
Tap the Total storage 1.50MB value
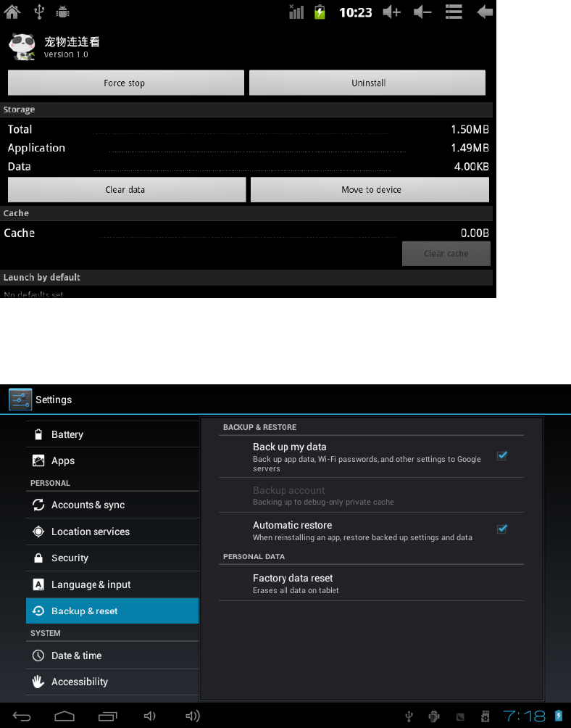(x=470, y=130)
